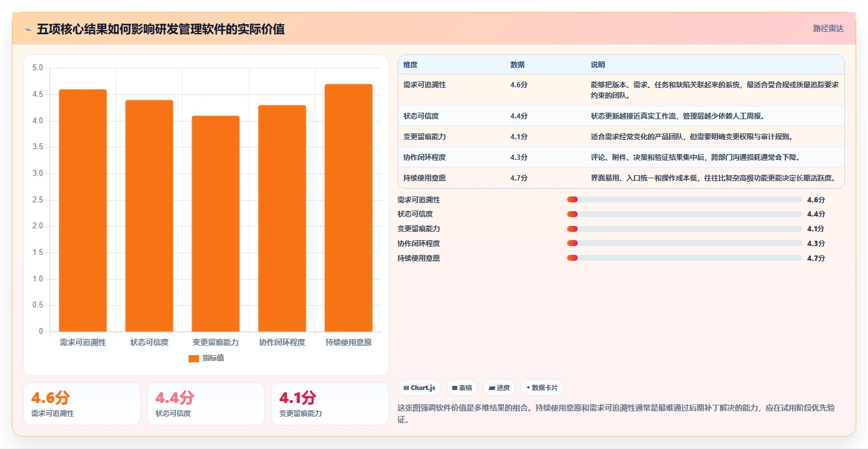
Task: Click the description starting 界面易用、入口统一
Action: click(713, 178)
